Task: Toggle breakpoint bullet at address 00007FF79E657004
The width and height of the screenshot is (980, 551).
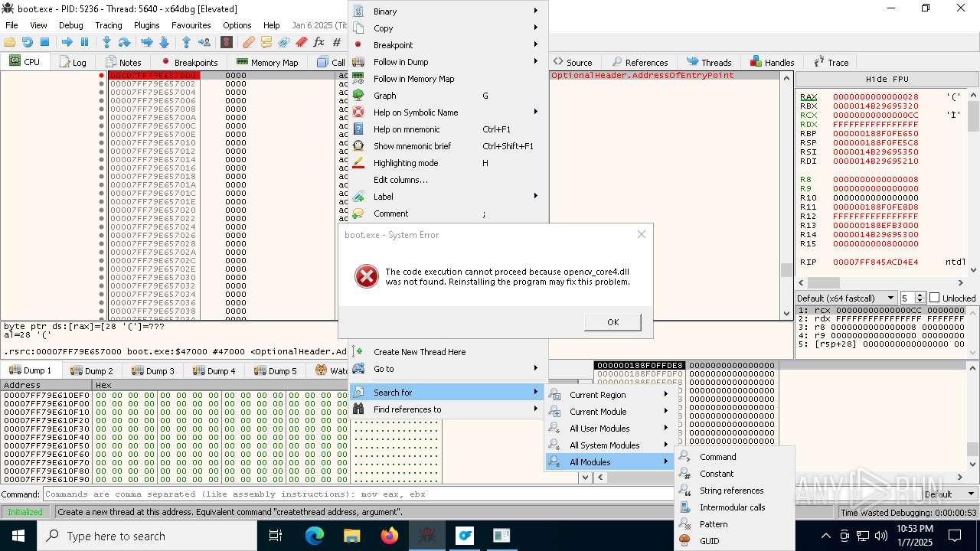Action: (101, 93)
